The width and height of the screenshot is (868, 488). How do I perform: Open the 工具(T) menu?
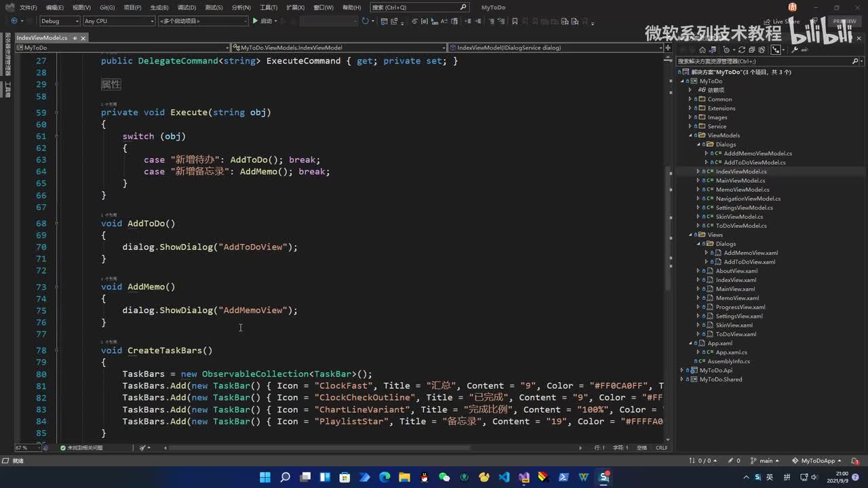click(269, 7)
